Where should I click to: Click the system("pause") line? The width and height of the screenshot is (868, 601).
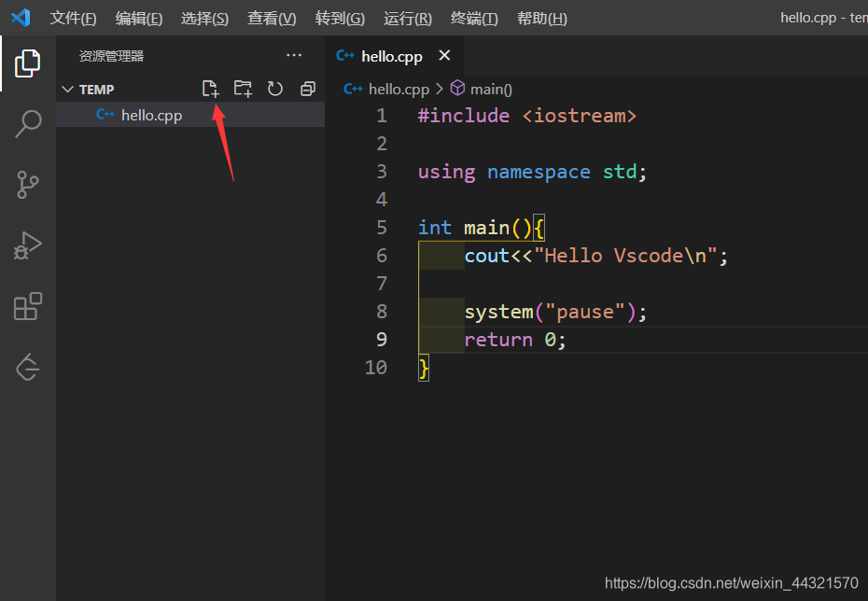555,312
